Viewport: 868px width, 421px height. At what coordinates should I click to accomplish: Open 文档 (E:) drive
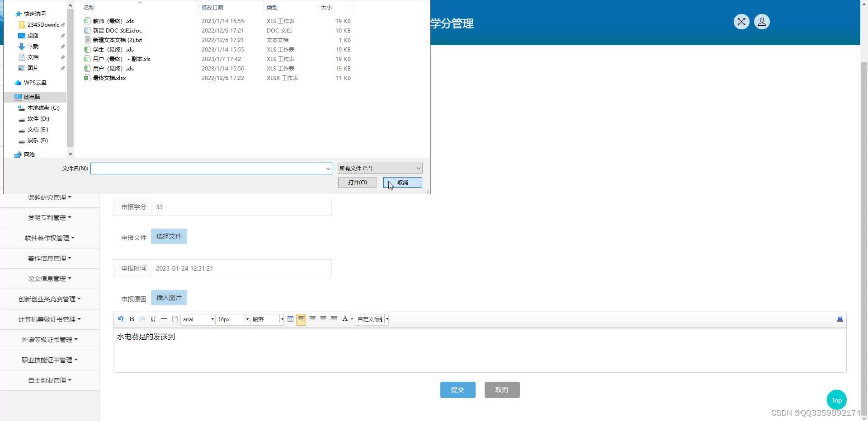38,130
